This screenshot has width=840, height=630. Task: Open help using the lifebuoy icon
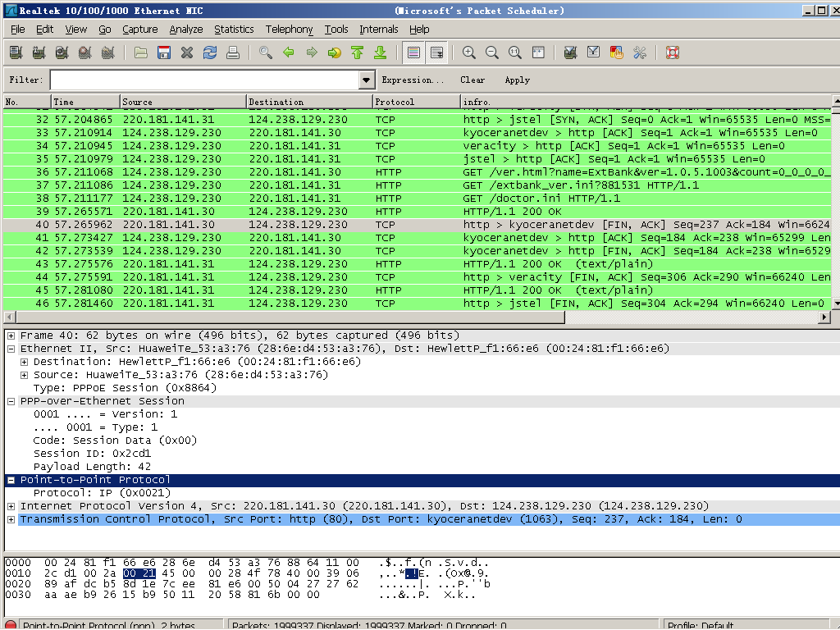tap(673, 52)
